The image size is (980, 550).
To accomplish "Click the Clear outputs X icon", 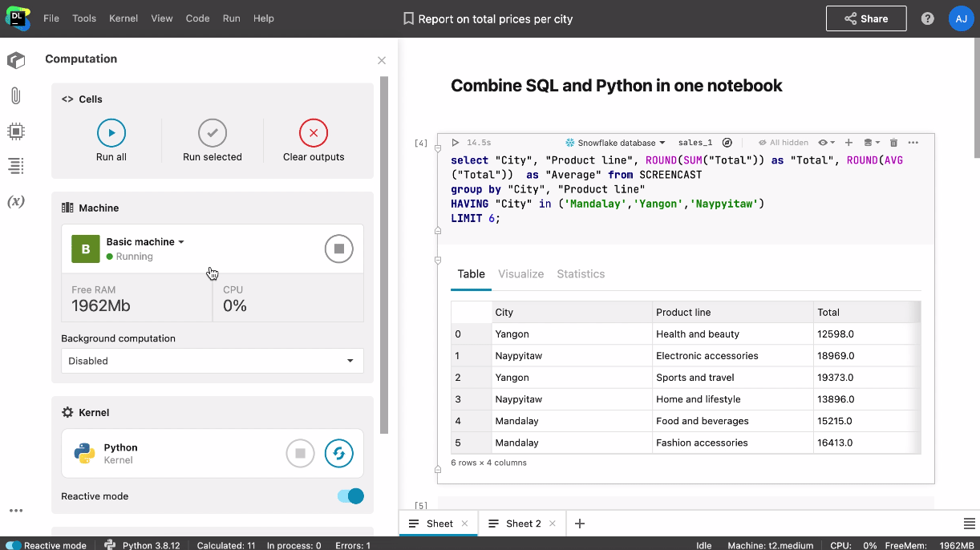I will click(314, 133).
